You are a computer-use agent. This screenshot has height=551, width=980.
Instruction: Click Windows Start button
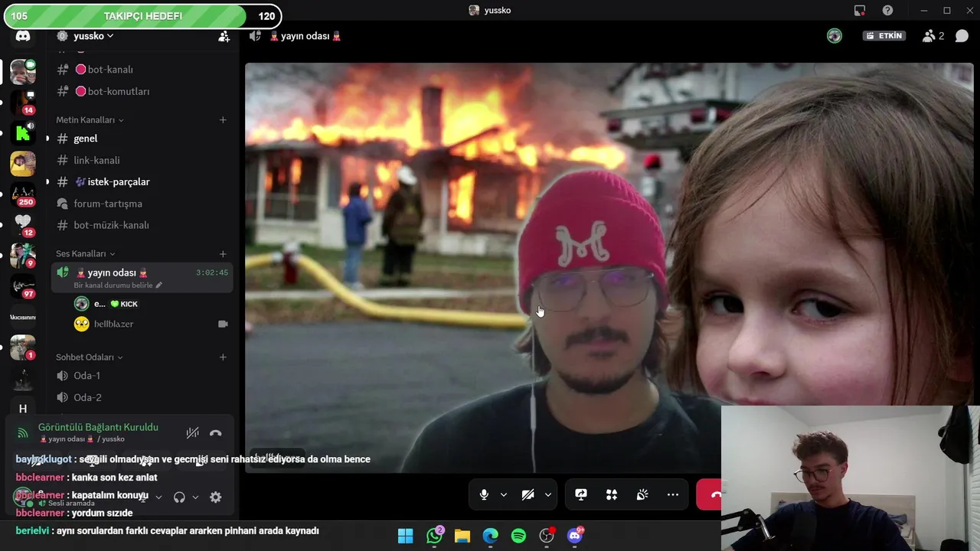(x=406, y=536)
